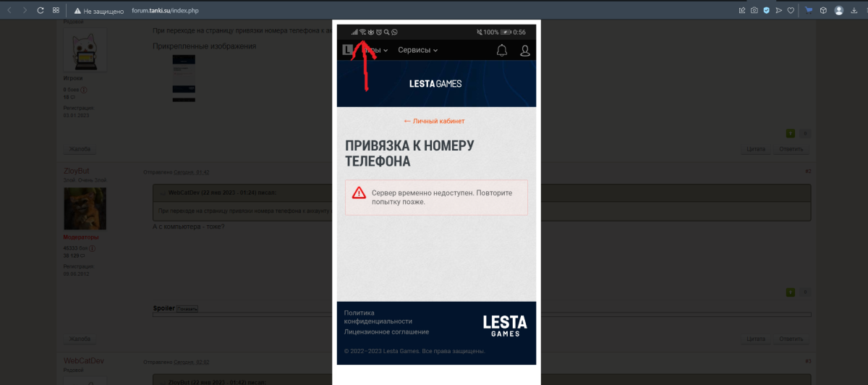Screen dimensions: 868x385
Task: Click the Не защищено site security badge
Action: 100,11
